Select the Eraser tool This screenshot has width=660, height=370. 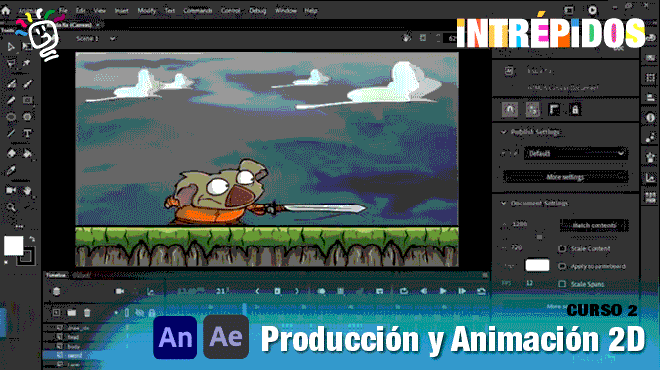(x=11, y=153)
